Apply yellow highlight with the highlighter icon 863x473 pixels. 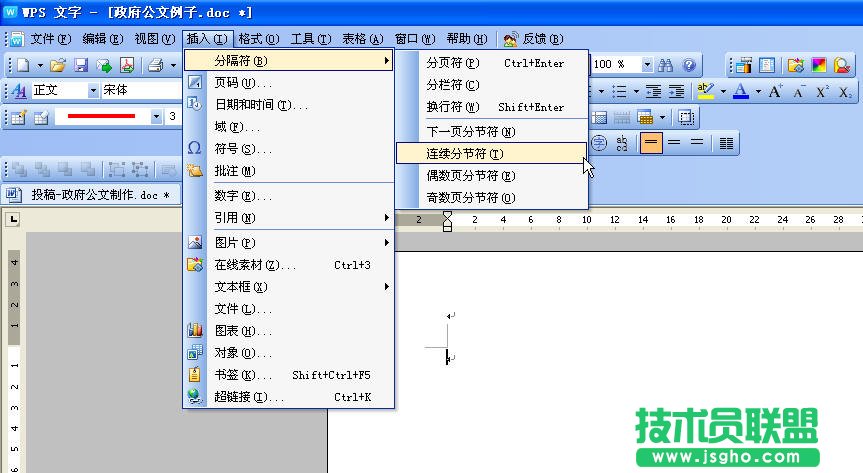click(705, 91)
